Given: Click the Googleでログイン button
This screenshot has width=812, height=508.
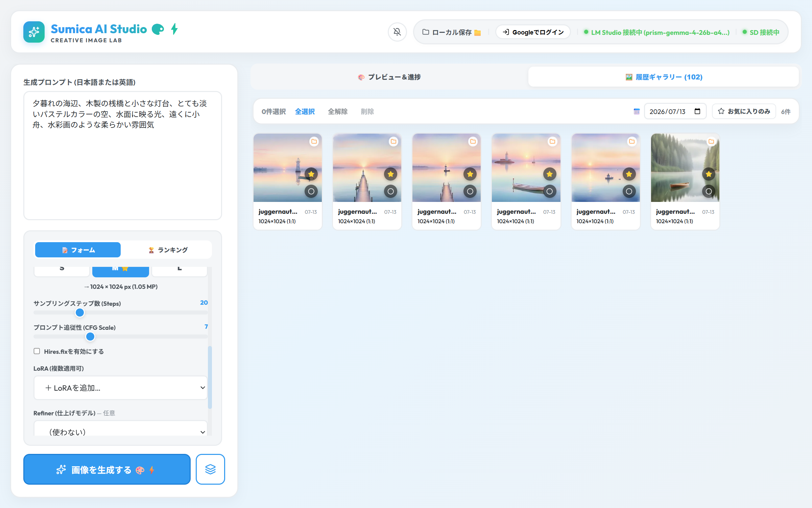Looking at the screenshot, I should (533, 32).
